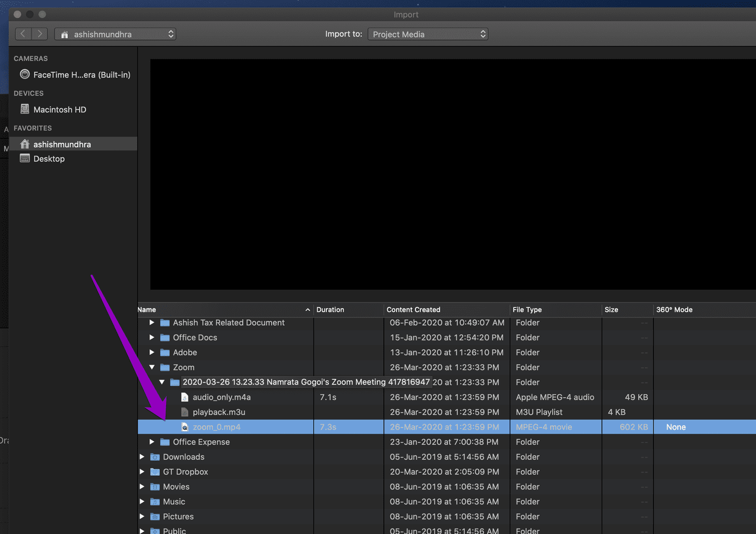Click the Downloads folder name

pos(184,457)
